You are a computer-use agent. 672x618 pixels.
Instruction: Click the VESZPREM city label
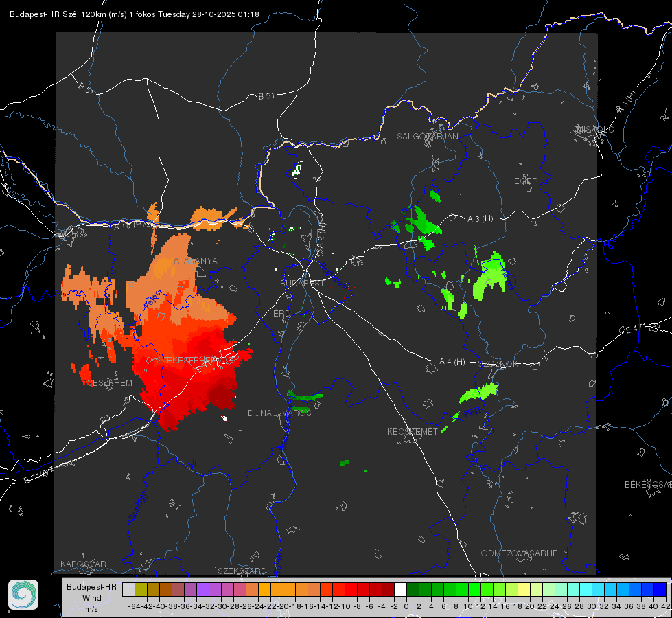[110, 383]
